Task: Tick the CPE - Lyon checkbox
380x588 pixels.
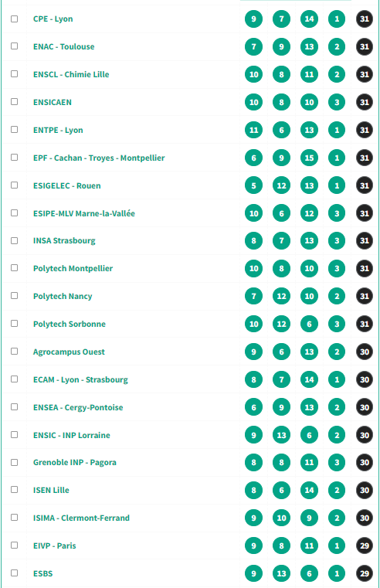Action: [14, 19]
